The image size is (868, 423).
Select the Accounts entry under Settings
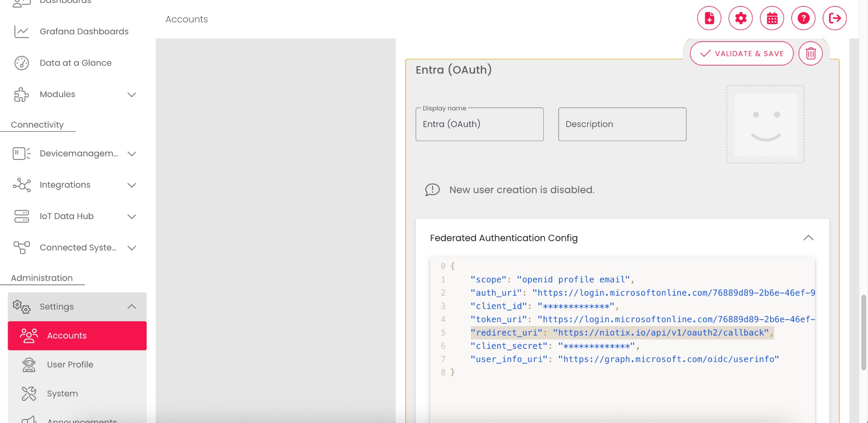point(67,335)
